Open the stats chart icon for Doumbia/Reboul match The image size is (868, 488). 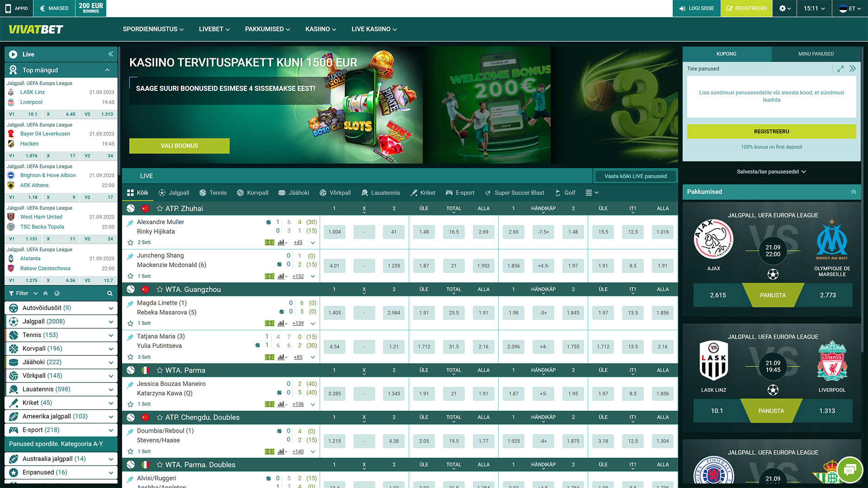(281, 451)
